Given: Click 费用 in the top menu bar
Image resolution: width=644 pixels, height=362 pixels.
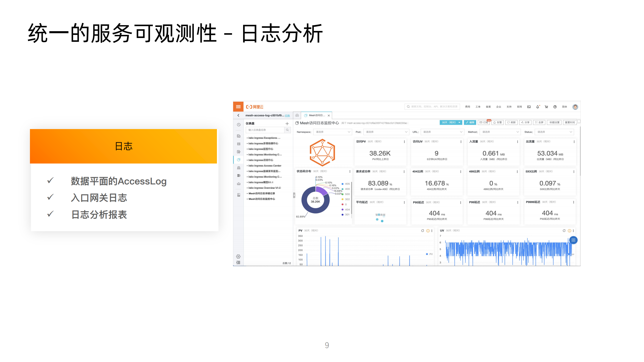Looking at the screenshot, I should [468, 107].
